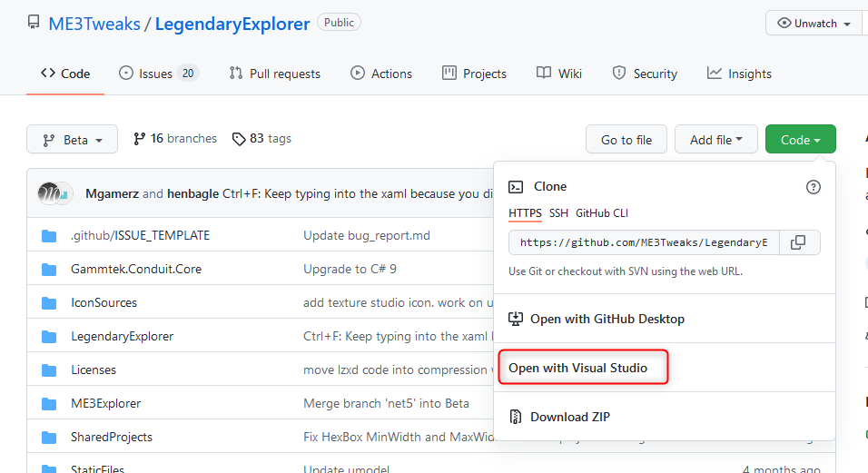
Task: Open the IconSources folder name
Action: coord(104,303)
